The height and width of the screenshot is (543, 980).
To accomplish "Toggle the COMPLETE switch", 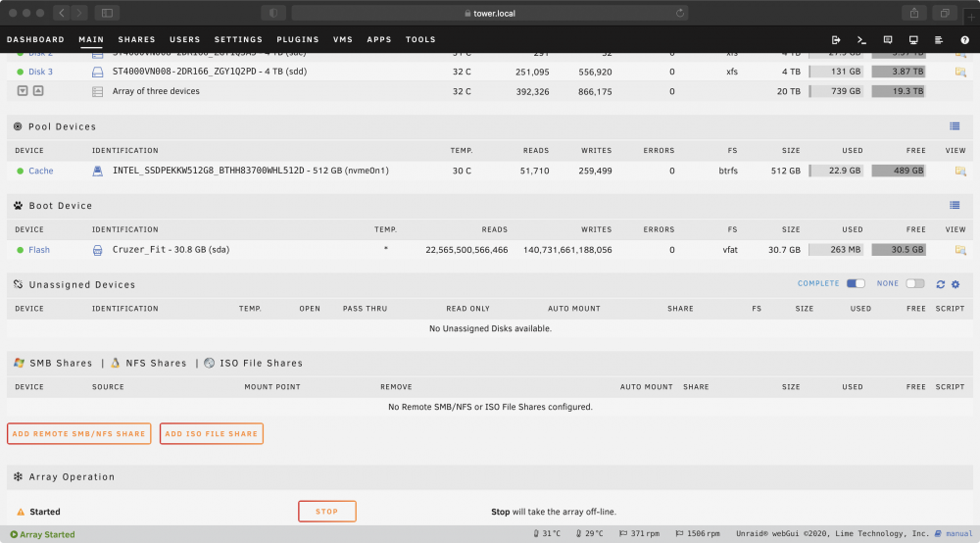I will click(856, 283).
